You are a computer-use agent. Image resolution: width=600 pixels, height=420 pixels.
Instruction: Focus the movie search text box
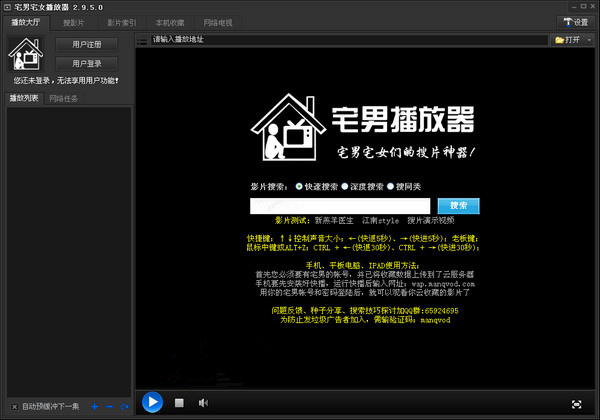[x=340, y=206]
